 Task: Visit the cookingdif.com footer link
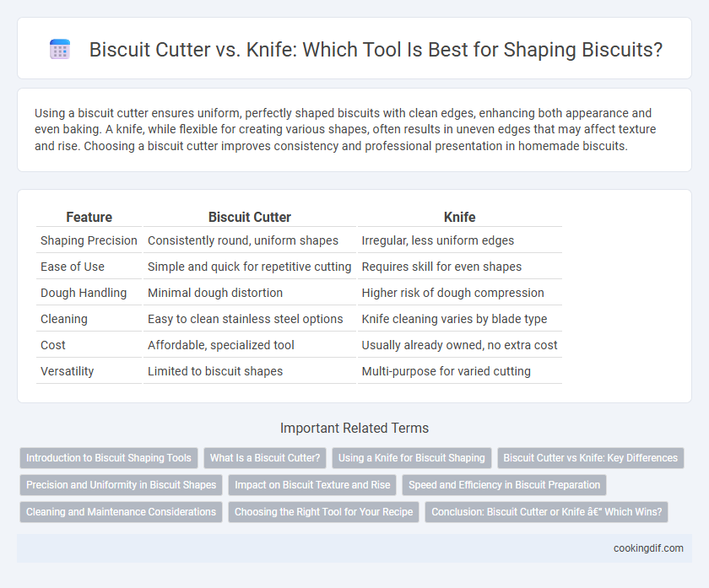coord(648,548)
